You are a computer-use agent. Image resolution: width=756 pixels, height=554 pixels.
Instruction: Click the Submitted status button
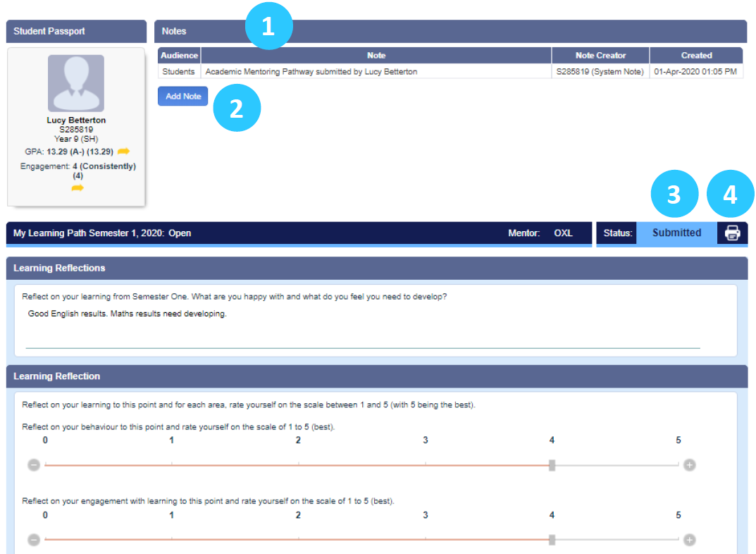tap(676, 233)
